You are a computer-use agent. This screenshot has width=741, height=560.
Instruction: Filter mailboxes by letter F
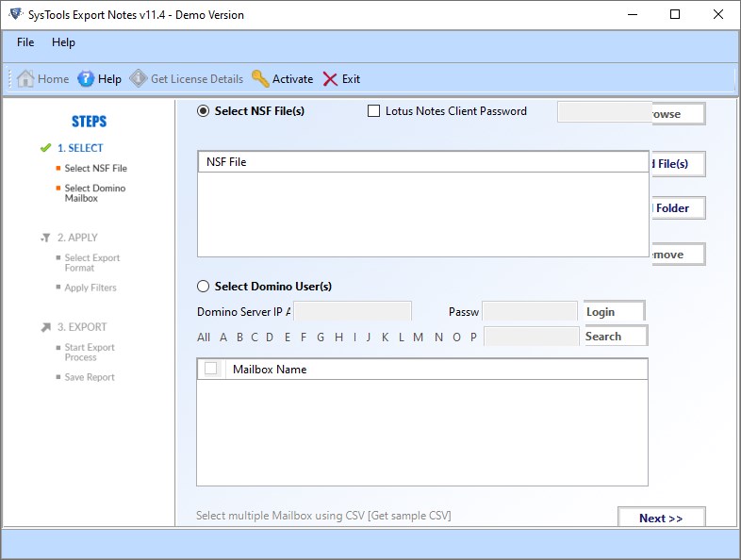coord(304,337)
